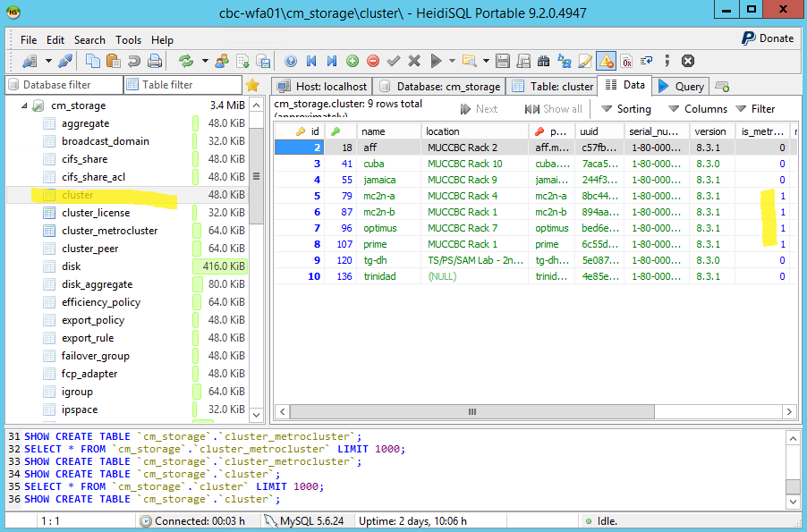Click the green insert row icon

coord(353,61)
